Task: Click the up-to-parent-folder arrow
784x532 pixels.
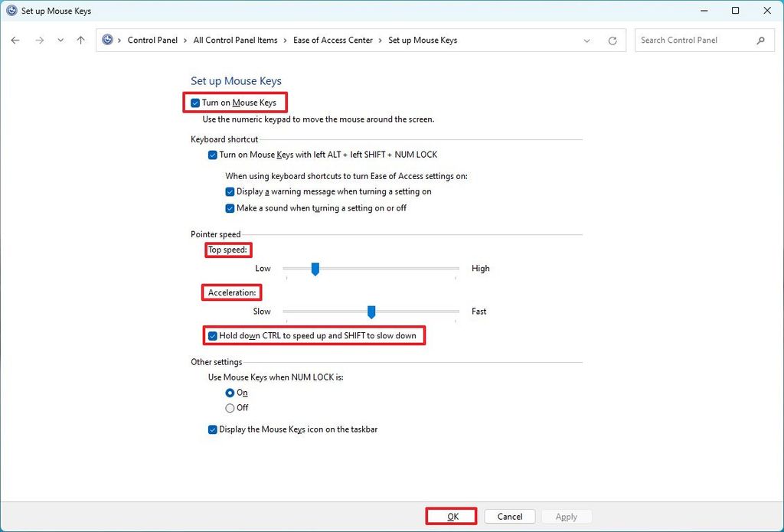Action: click(x=80, y=40)
